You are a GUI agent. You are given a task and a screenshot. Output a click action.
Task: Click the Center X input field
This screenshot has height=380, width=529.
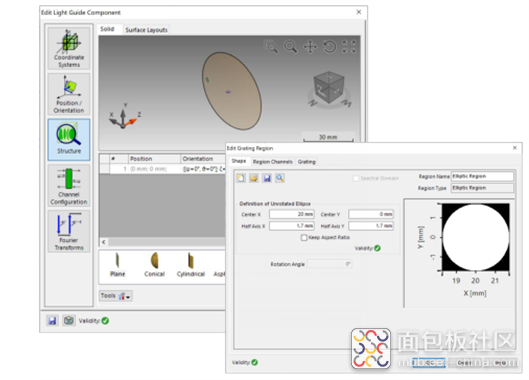(292, 214)
